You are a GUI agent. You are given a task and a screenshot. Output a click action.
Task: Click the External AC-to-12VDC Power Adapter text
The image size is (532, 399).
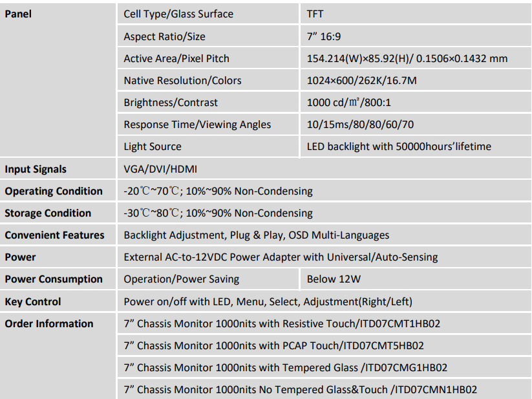coord(281,257)
